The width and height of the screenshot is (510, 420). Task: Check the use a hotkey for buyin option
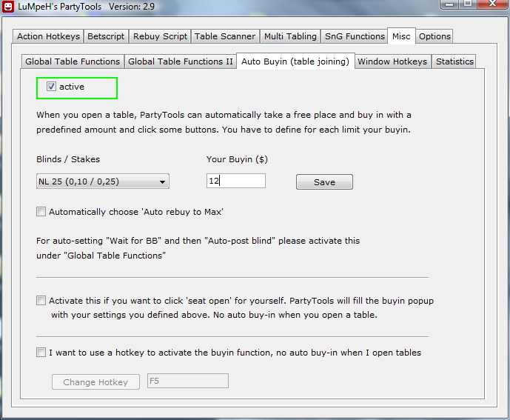pos(41,353)
